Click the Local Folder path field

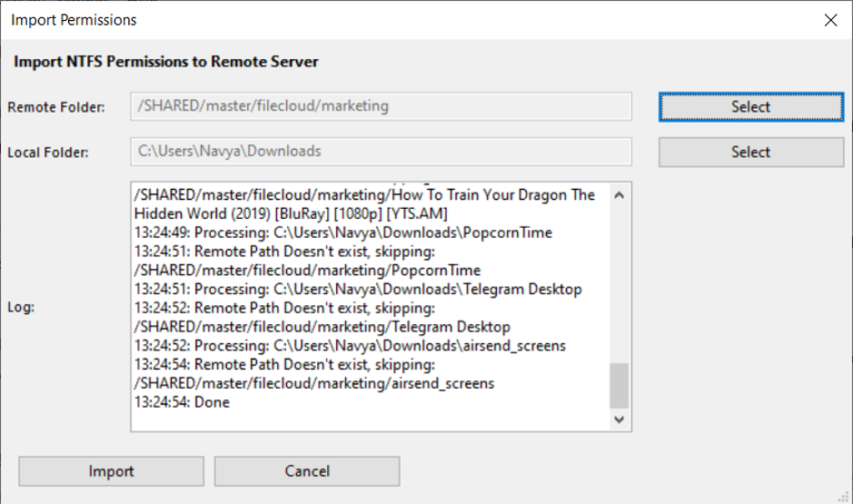pos(381,151)
